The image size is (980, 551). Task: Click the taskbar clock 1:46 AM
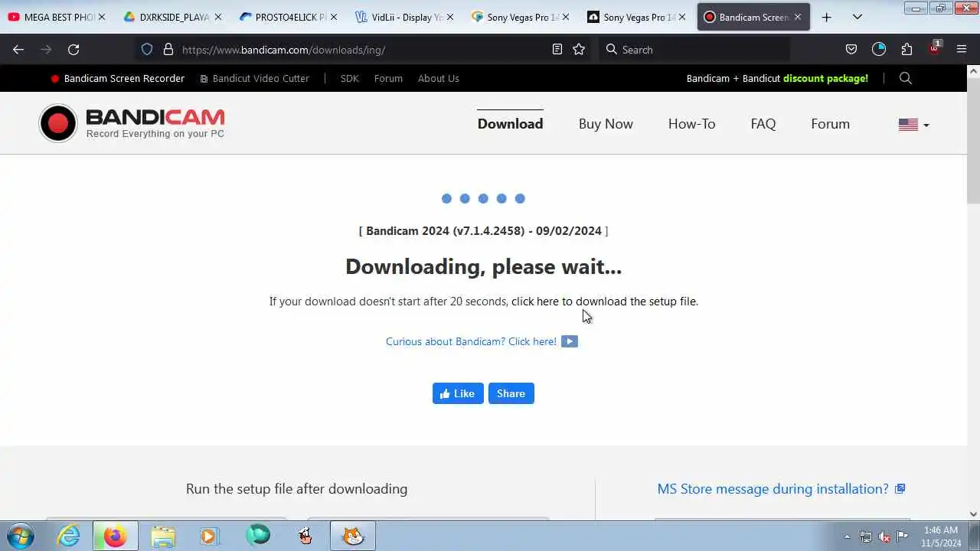[x=942, y=536]
